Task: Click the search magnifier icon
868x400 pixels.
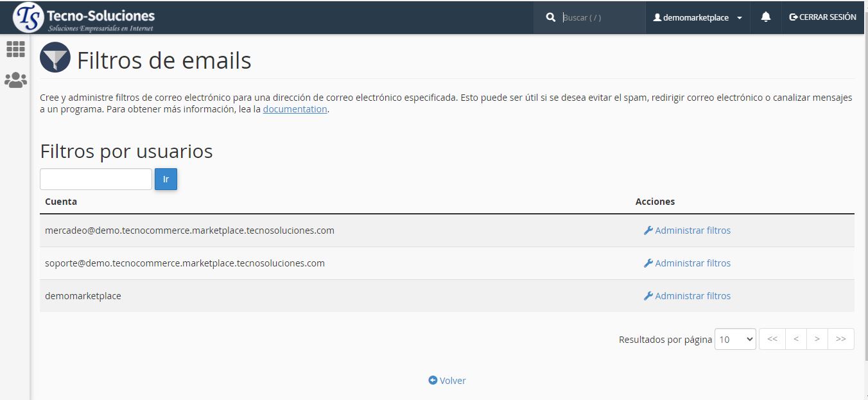Action: (x=550, y=17)
